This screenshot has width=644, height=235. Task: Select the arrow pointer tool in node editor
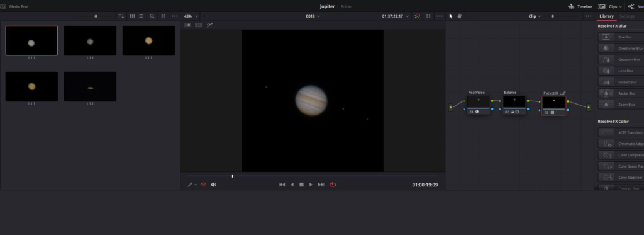pyautogui.click(x=450, y=16)
